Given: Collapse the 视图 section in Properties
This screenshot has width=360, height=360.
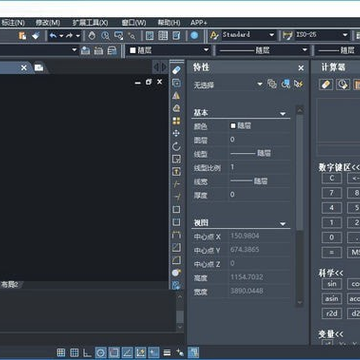Looking at the screenshot, I should pyautogui.click(x=283, y=224).
